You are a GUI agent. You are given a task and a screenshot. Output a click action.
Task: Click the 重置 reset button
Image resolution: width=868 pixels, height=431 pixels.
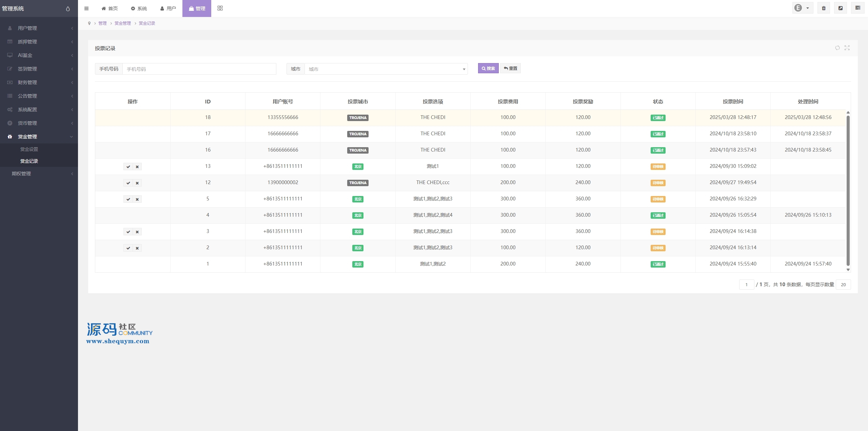(510, 68)
